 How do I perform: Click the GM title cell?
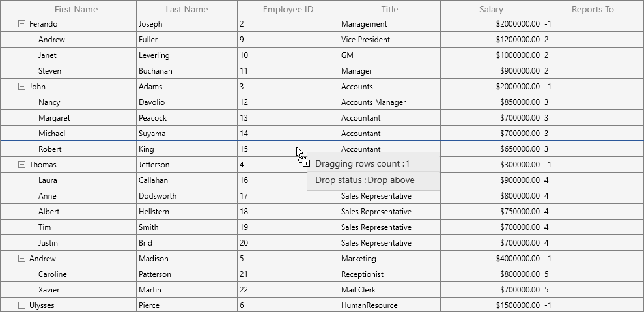(x=390, y=55)
